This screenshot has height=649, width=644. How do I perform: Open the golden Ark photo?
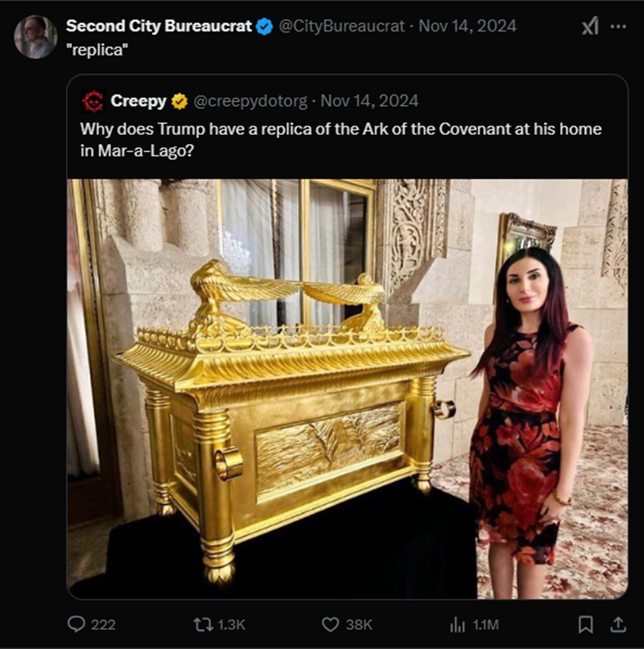coord(347,389)
